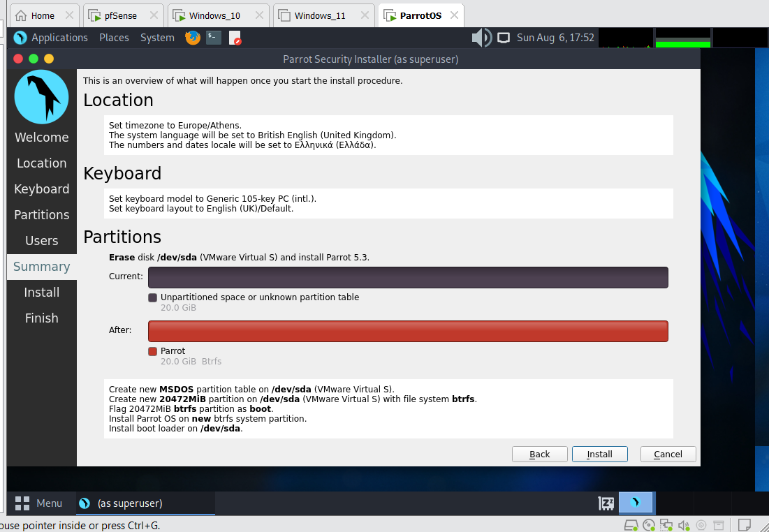The height and width of the screenshot is (532, 769).
Task: Click the 'Set keyboard layout to English (UK)/Default.' line
Action: click(x=201, y=208)
